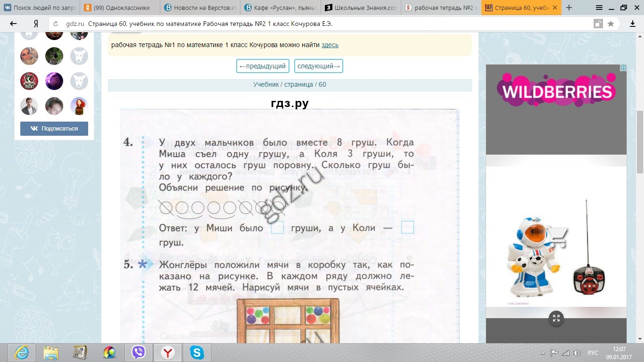This screenshot has height=362, width=644.
Task: Open a new tab with plus button
Action: 569,8
